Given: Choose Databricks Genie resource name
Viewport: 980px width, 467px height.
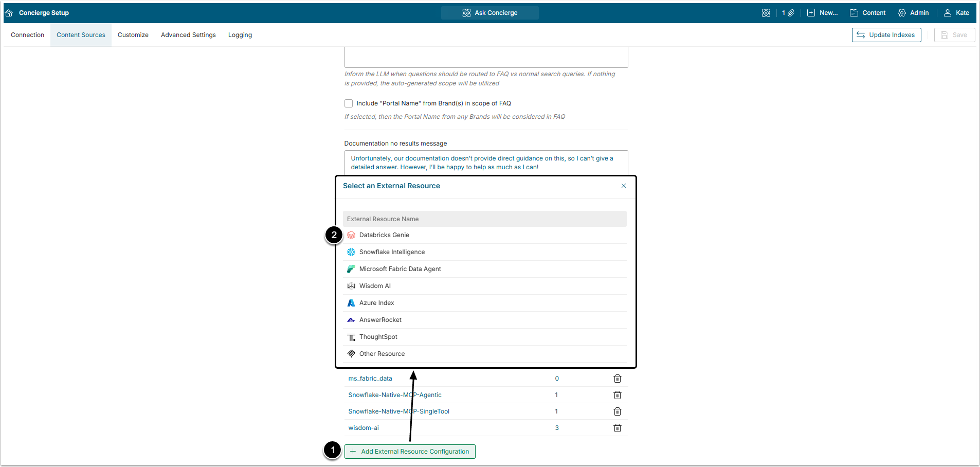Looking at the screenshot, I should coord(384,235).
